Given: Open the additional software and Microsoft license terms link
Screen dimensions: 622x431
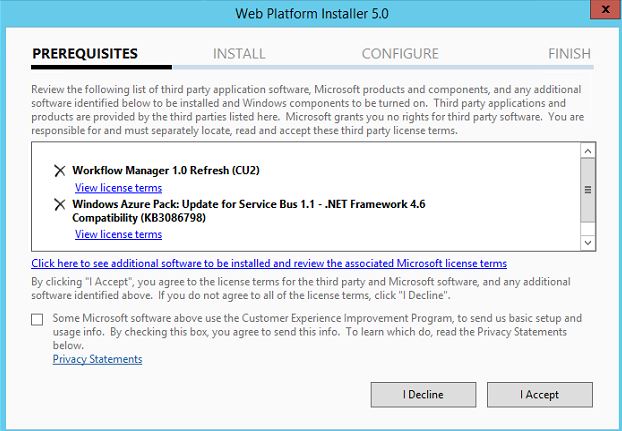Looking at the screenshot, I should point(269,263).
